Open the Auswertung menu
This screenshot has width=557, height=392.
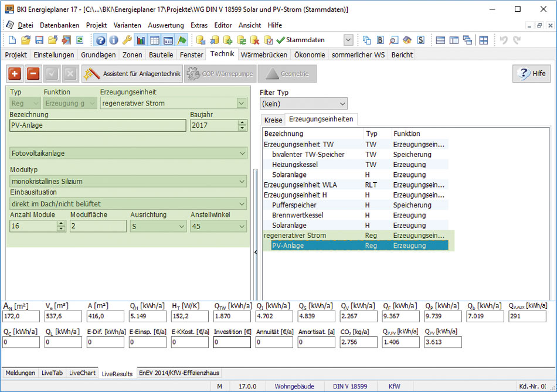pyautogui.click(x=166, y=25)
